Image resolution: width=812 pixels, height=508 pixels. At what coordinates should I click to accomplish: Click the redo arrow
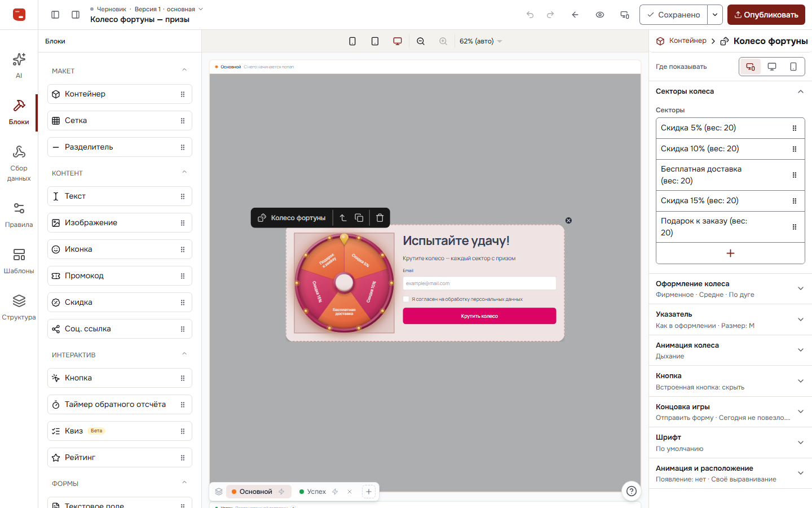tap(550, 15)
